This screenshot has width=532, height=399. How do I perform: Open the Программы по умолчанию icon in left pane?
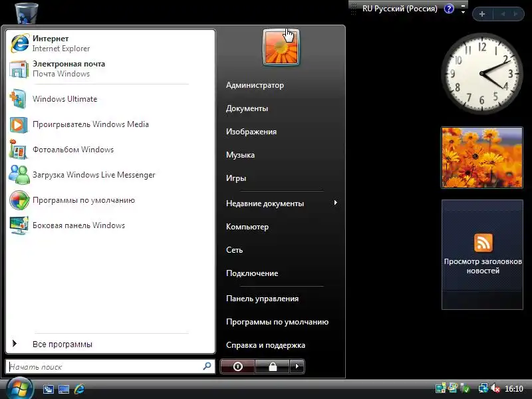19,200
